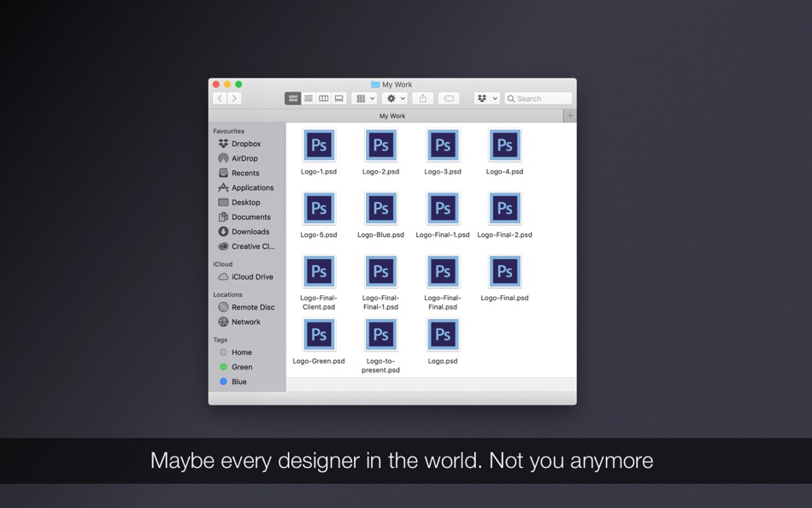Select the Logo-Final-2.psd file icon

point(505,209)
